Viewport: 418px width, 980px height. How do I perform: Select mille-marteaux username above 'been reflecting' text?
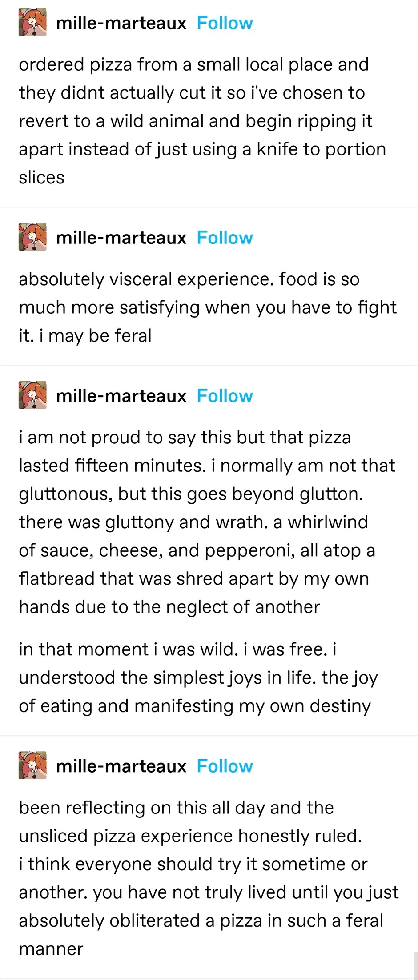tap(121, 766)
